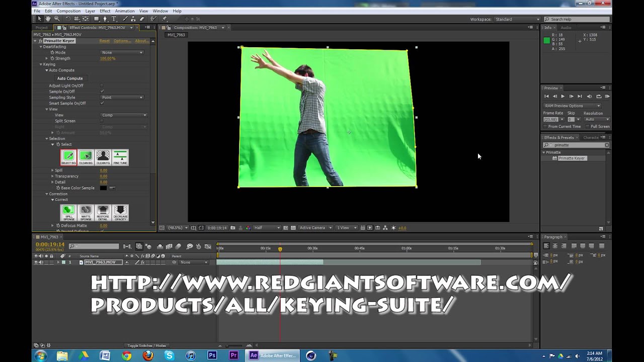
Task: Click the Reset link for Primatte Keyer
Action: click(104, 41)
